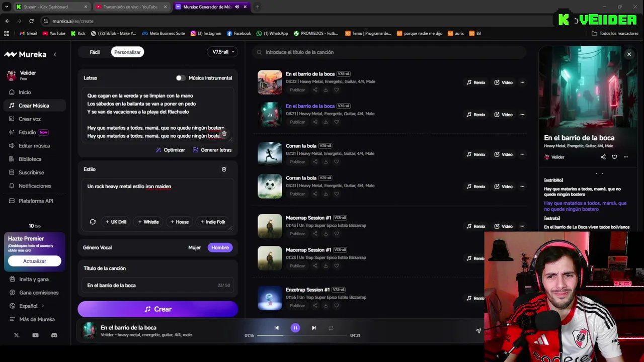Image resolution: width=644 pixels, height=362 pixels.
Task: Refresh style suggestions icon
Action: pos(93,222)
